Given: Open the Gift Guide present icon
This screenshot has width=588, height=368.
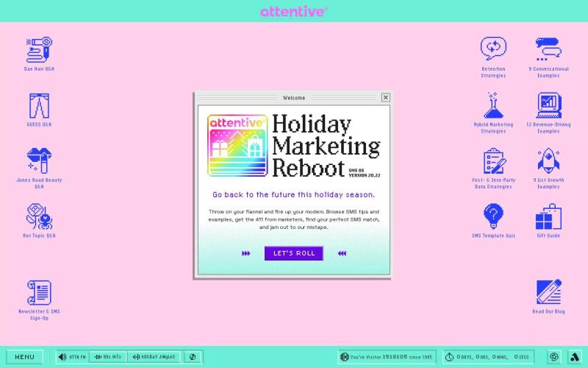Looking at the screenshot, I should click(548, 216).
